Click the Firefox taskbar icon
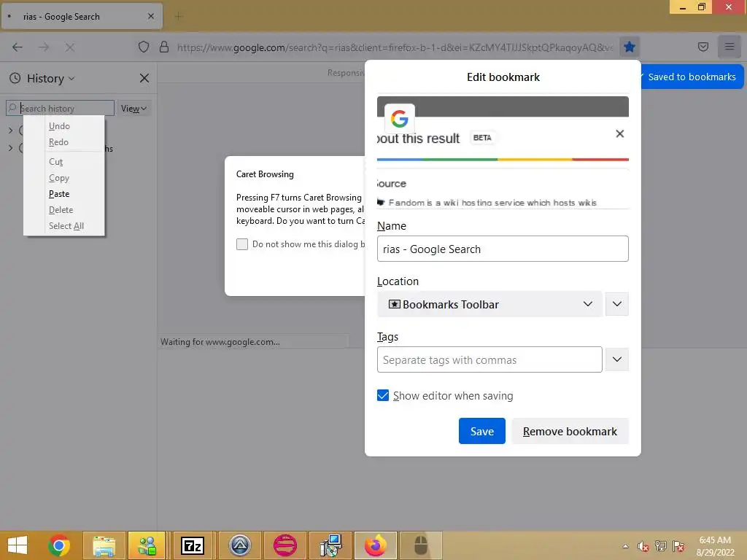 [376, 545]
